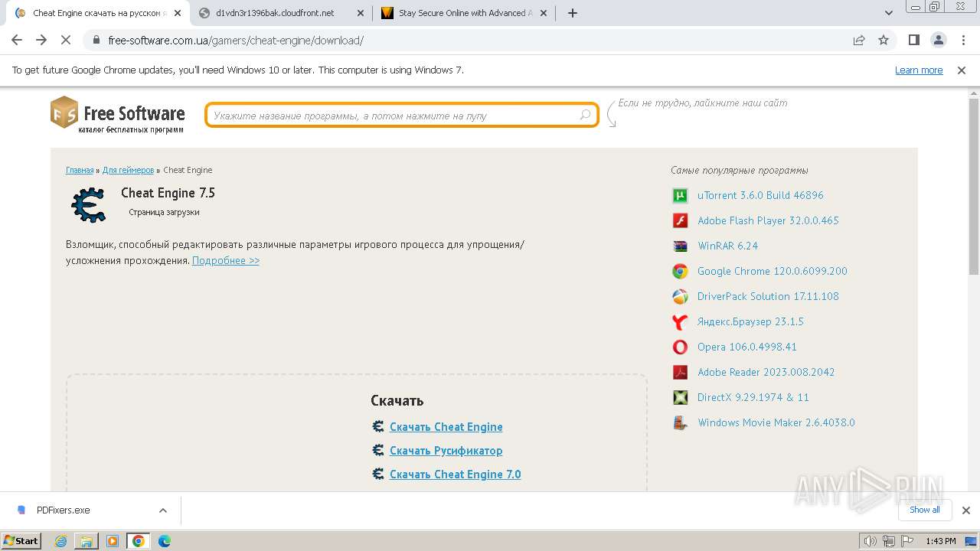Click the magnifier icon in search box
Viewport: 980px width, 551px height.
[585, 116]
